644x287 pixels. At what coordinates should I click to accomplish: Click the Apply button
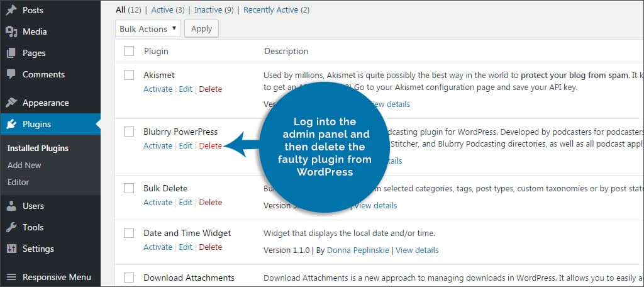202,29
